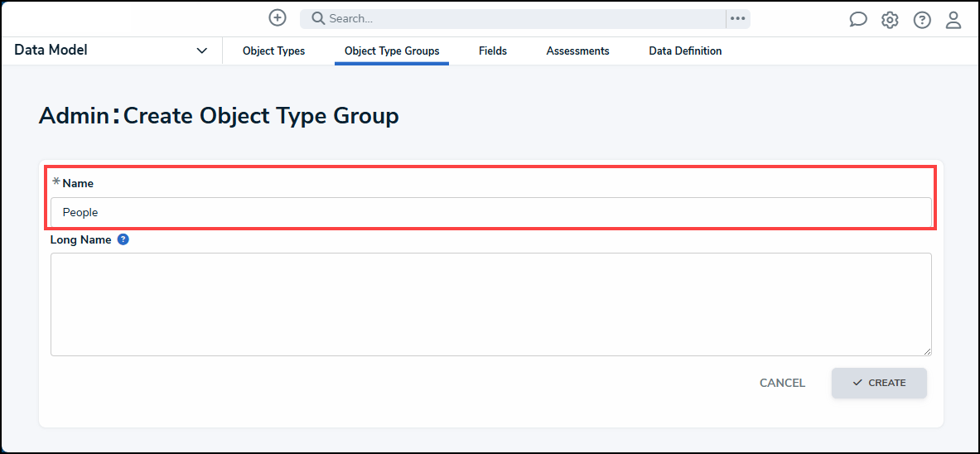
Task: Click the top-bar question mark help icon
Action: [922, 20]
